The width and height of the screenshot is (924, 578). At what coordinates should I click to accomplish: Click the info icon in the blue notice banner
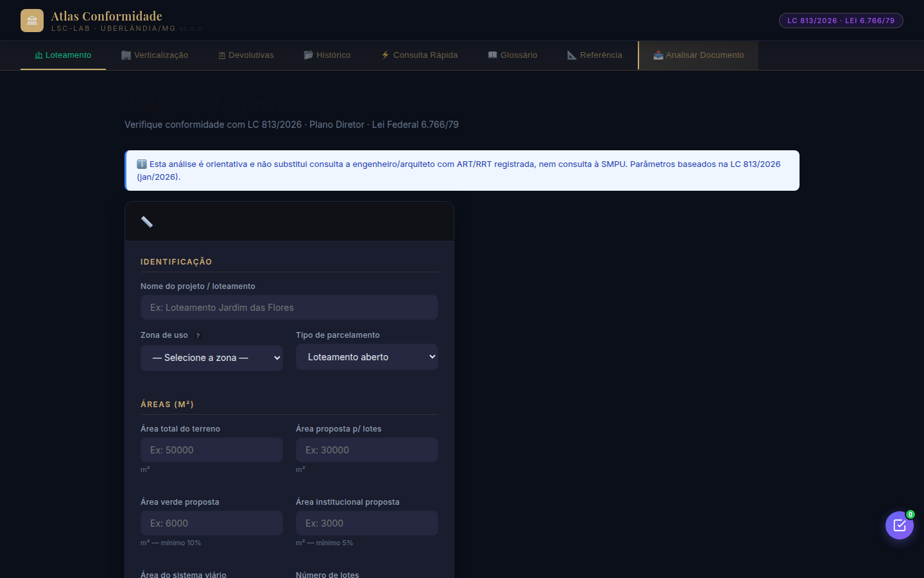coord(142,164)
